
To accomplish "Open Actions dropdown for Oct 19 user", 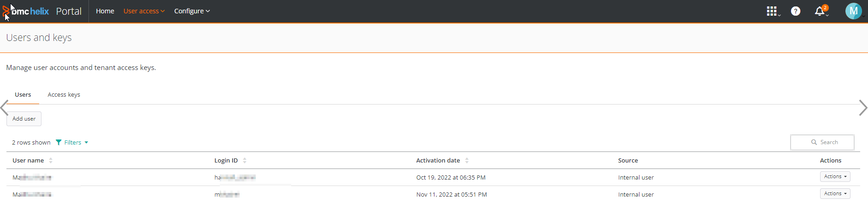I will click(835, 177).
